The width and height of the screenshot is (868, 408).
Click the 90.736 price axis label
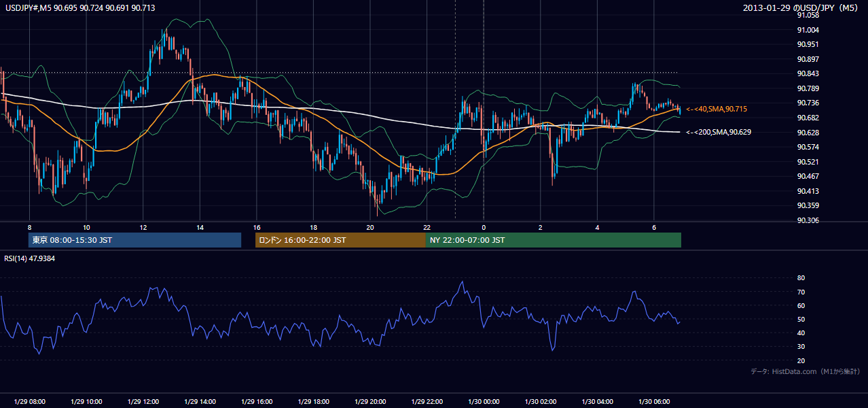click(808, 103)
